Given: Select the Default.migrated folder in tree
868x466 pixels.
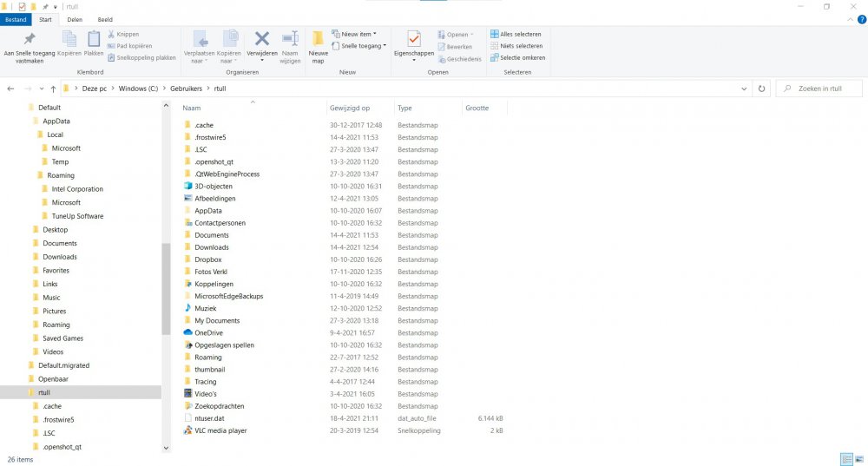Looking at the screenshot, I should [x=63, y=365].
